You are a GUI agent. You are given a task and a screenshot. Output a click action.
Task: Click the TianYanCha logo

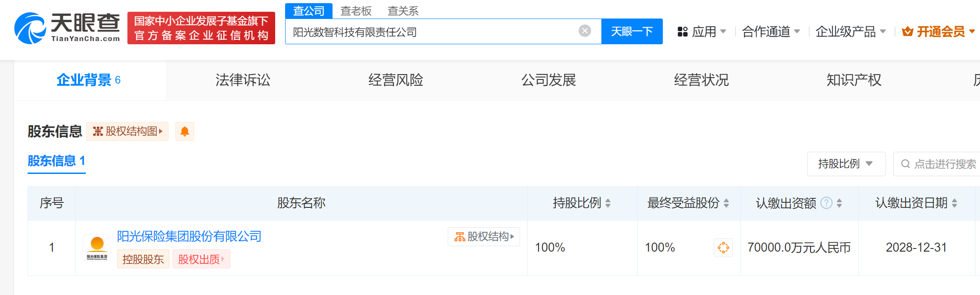point(67,28)
